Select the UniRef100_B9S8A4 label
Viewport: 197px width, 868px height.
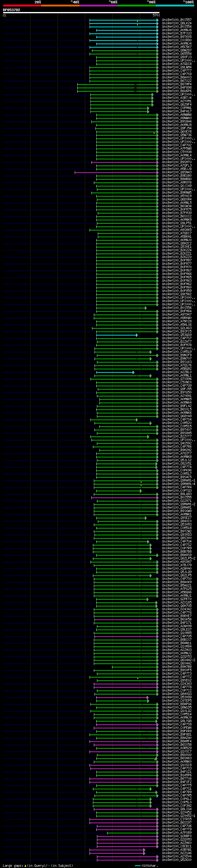[176, 121]
